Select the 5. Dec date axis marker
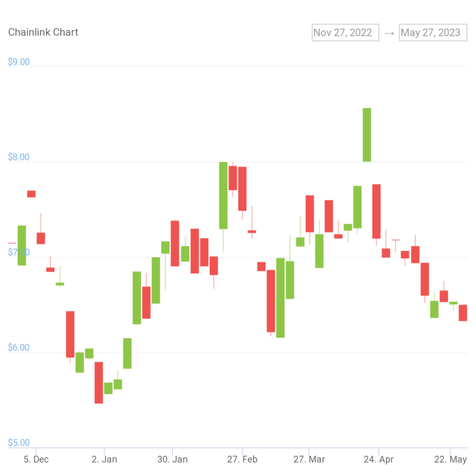 (36, 459)
